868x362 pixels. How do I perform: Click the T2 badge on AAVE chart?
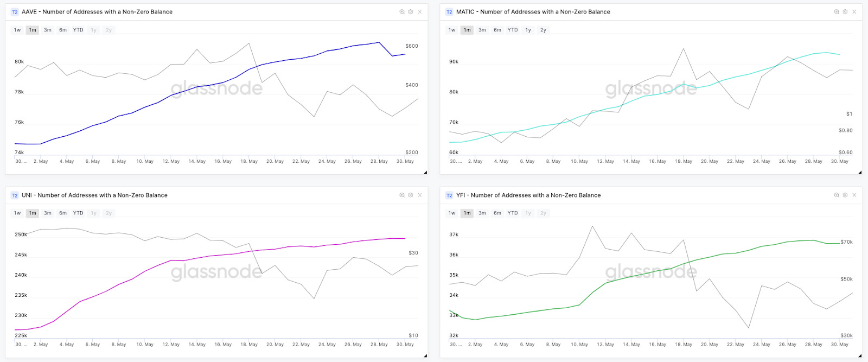coord(15,12)
